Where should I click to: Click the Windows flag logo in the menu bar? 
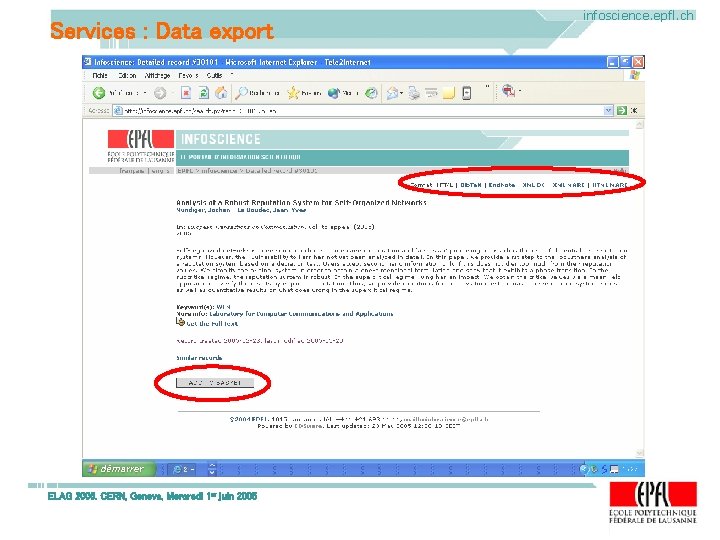click(635, 75)
